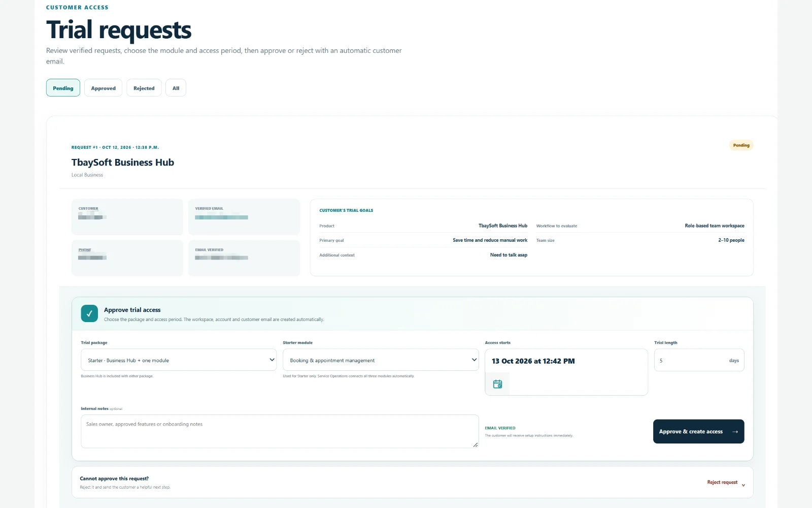Click the 'Role-based team workspace' value
Screen dimensions: 812x508
click(x=715, y=226)
